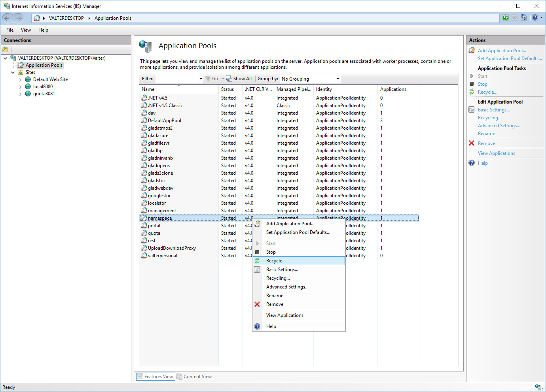Viewport: 546px width, 392px height.
Task: Choose Advanced Settings in the context menu
Action: tap(287, 287)
